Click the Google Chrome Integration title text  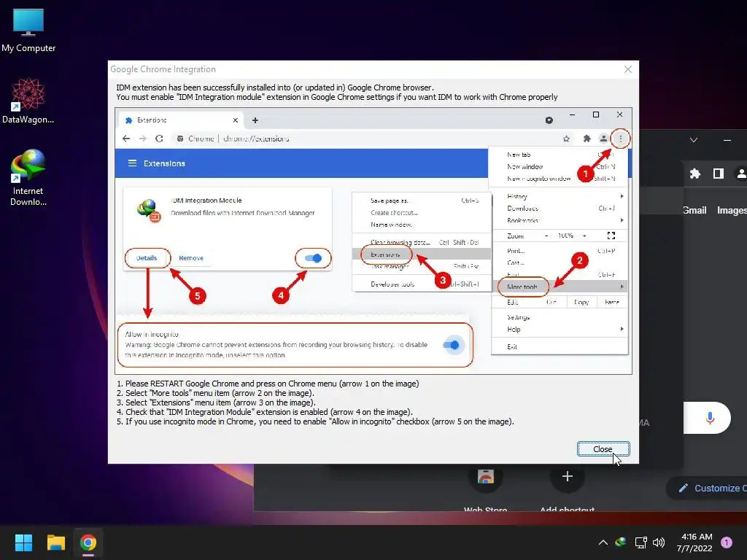click(163, 69)
